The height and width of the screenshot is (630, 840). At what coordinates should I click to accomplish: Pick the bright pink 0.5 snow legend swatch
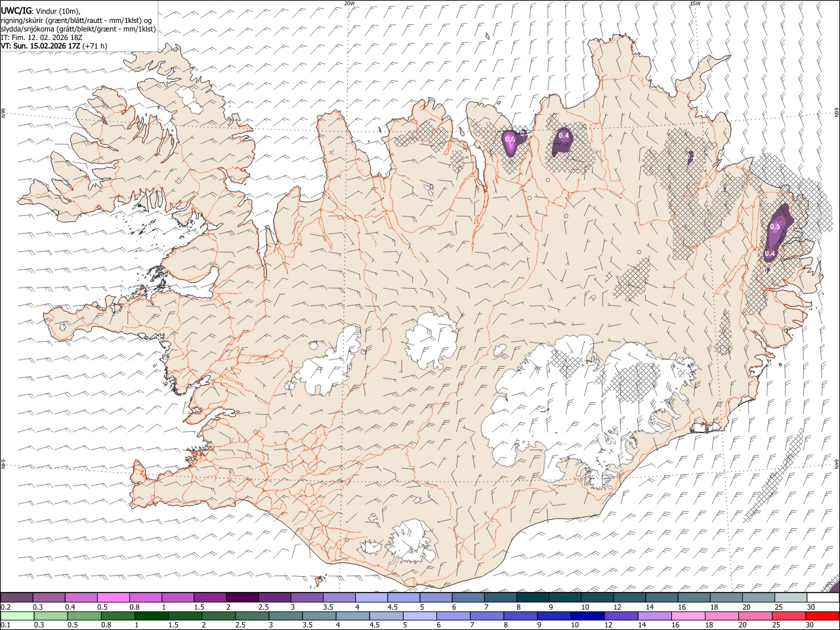[x=113, y=597]
